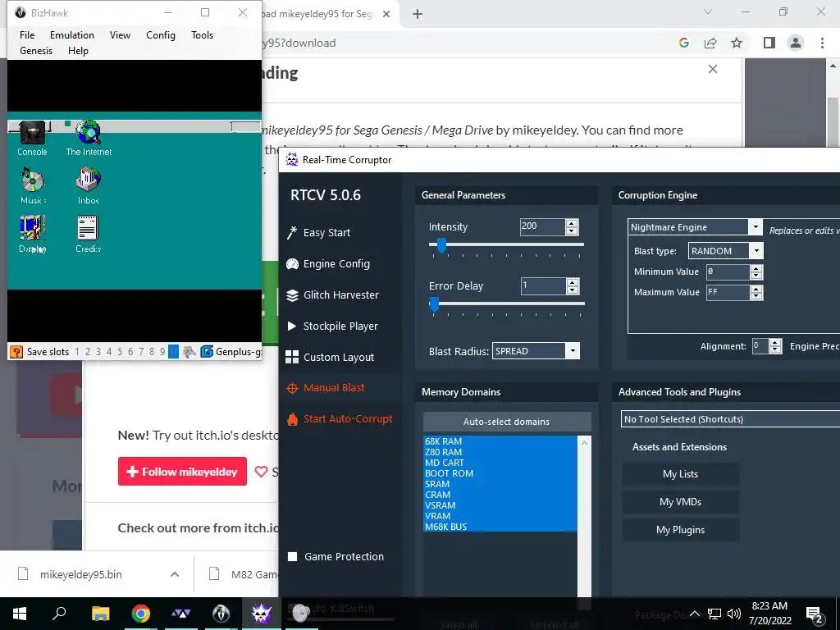
Task: Select The Internet icon in the BizHawk game
Action: pyautogui.click(x=89, y=138)
